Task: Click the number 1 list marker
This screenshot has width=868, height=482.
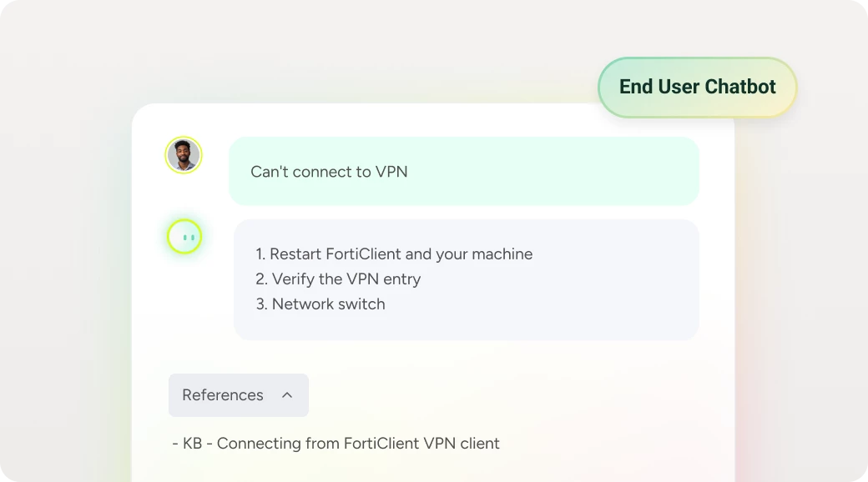Action: pos(260,254)
